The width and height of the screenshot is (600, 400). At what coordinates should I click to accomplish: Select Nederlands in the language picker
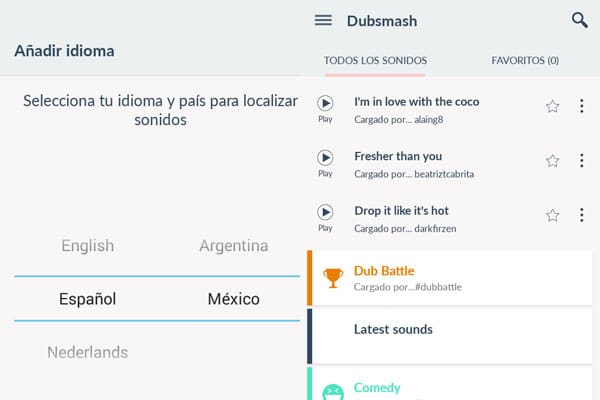coord(88,352)
